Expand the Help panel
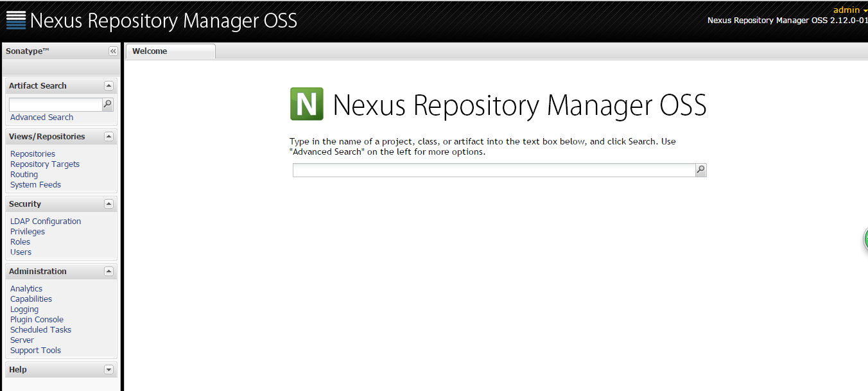The width and height of the screenshot is (868, 391). (x=108, y=369)
